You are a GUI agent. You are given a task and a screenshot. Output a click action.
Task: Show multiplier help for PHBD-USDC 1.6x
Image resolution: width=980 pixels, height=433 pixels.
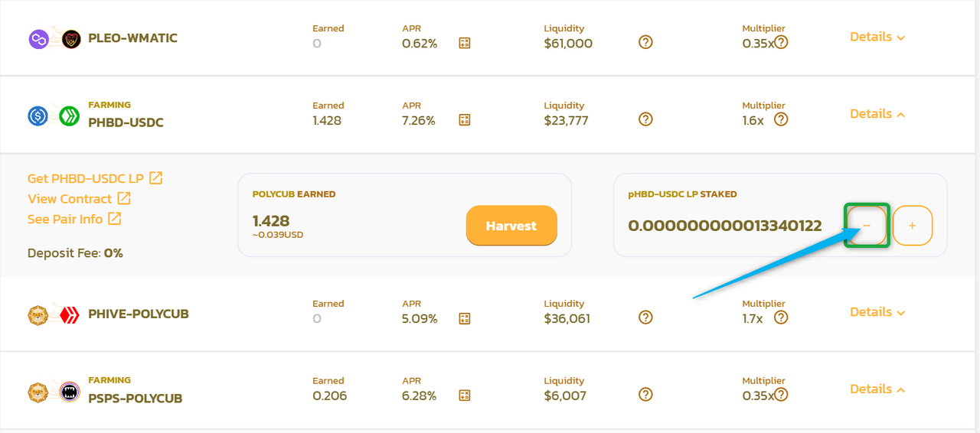[x=781, y=119]
